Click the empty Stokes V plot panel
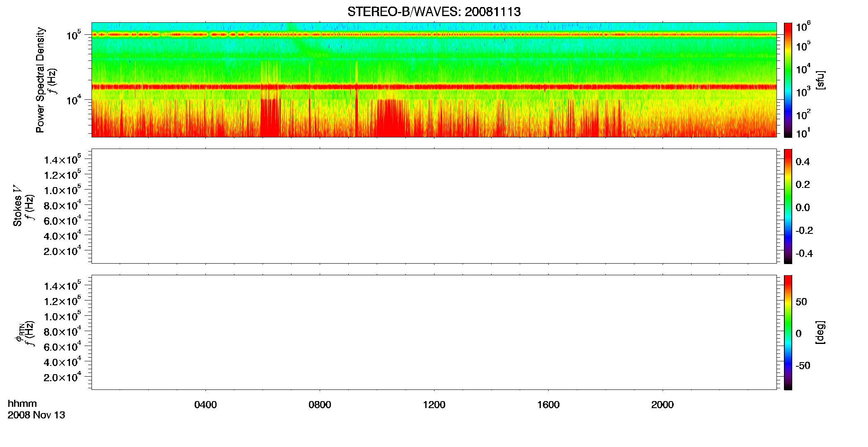Image resolution: width=868 pixels, height=447 pixels. [x=434, y=206]
